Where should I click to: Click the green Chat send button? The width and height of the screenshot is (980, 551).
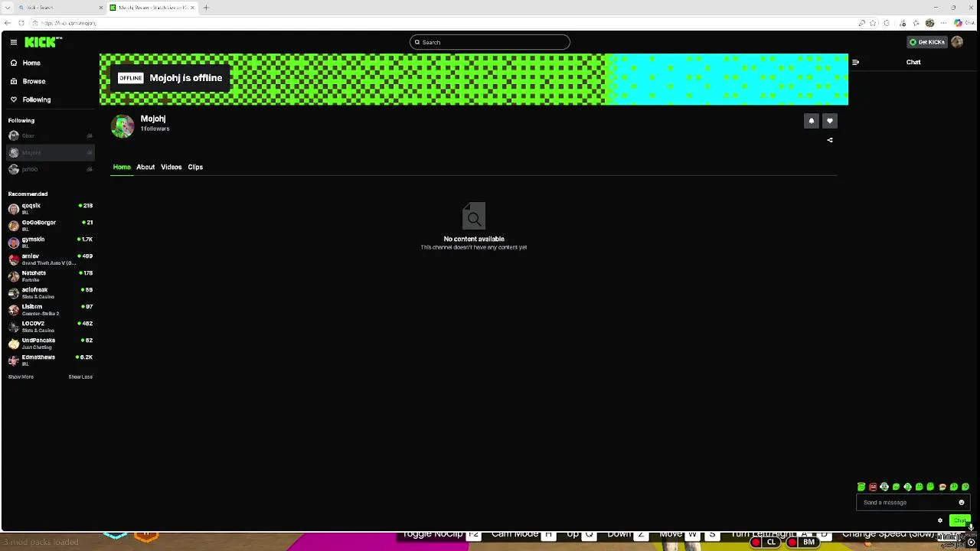pyautogui.click(x=960, y=520)
